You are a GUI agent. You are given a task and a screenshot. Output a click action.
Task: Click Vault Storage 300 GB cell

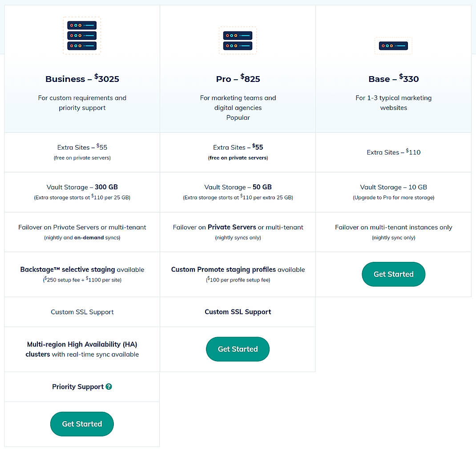[x=82, y=187]
